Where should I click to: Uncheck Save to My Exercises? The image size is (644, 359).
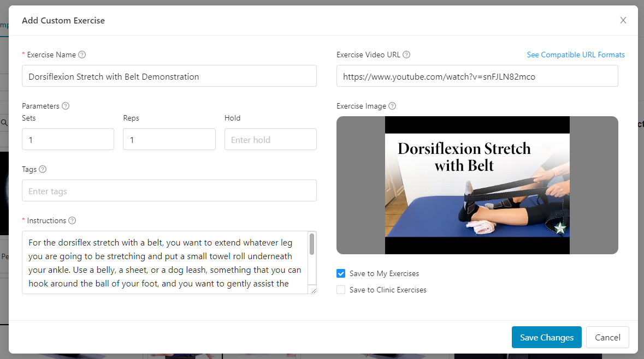(x=341, y=273)
